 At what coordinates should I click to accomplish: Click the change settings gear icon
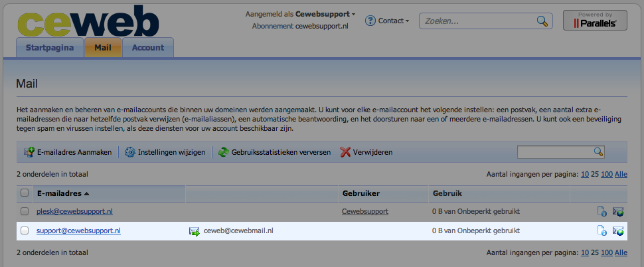pyautogui.click(x=130, y=152)
